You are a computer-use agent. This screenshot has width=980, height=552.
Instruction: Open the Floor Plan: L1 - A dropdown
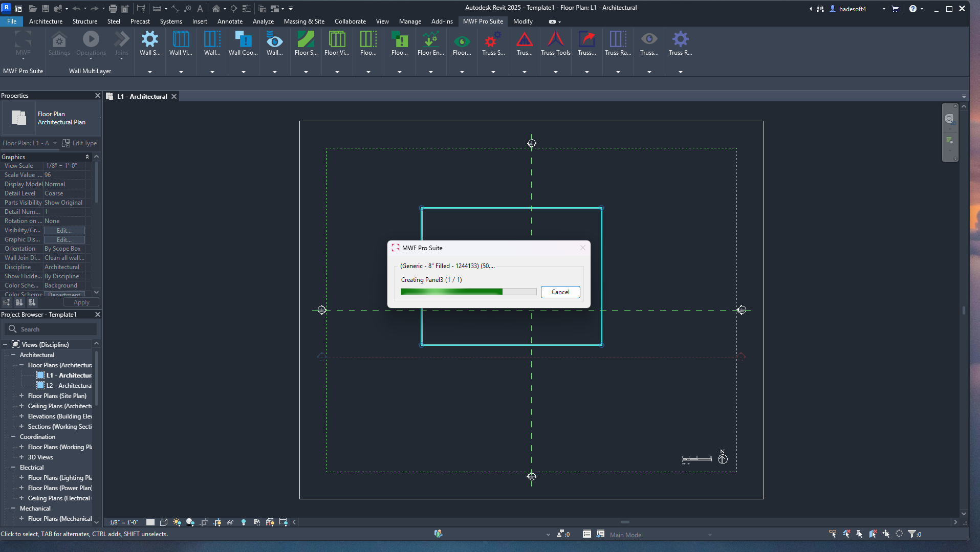(x=30, y=143)
